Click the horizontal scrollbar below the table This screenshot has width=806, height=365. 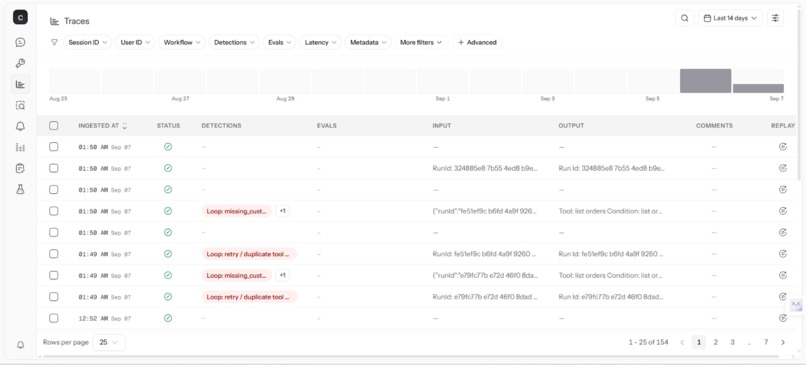pos(411,356)
